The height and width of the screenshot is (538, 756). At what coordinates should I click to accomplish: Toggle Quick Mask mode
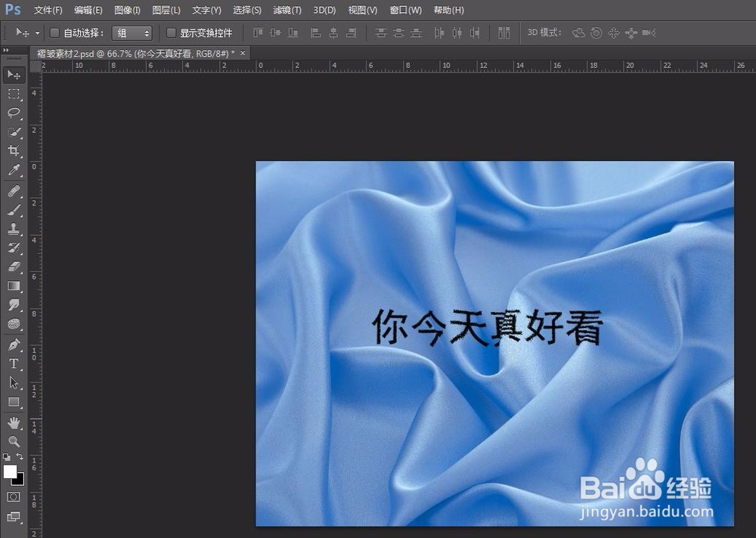click(x=14, y=497)
